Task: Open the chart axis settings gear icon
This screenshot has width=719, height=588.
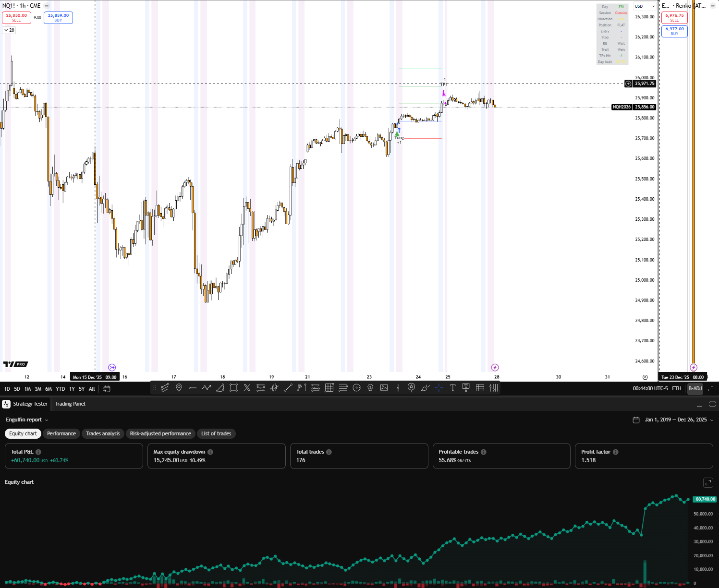Action: pos(645,377)
